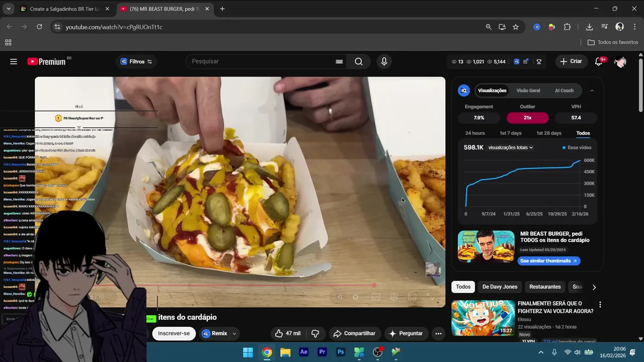The width and height of the screenshot is (644, 362).
Task: Open the notifications bell
Action: (599, 61)
